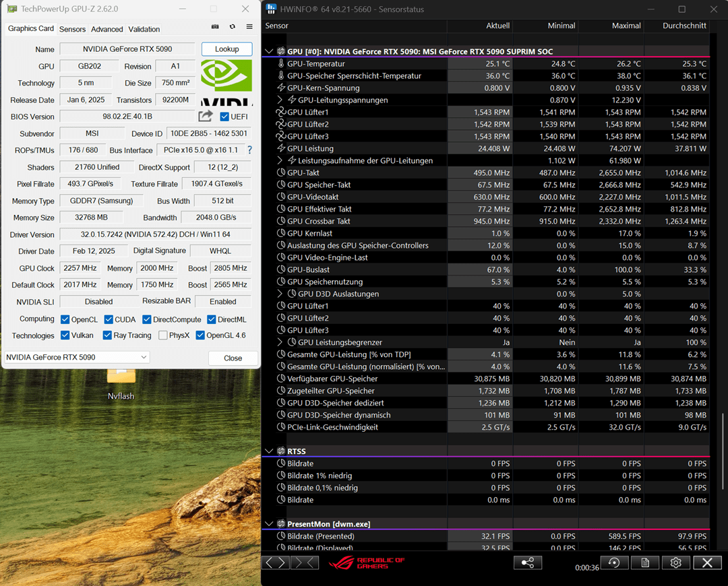
Task: Expand GPU D3D Auslastungen
Action: click(x=280, y=294)
